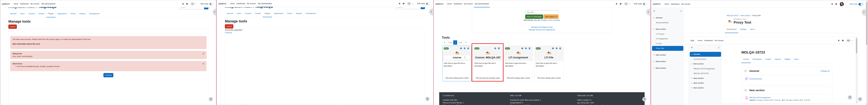868x105 pixels.
Task: Click Collapse all in embedded course
Action: click(825, 71)
